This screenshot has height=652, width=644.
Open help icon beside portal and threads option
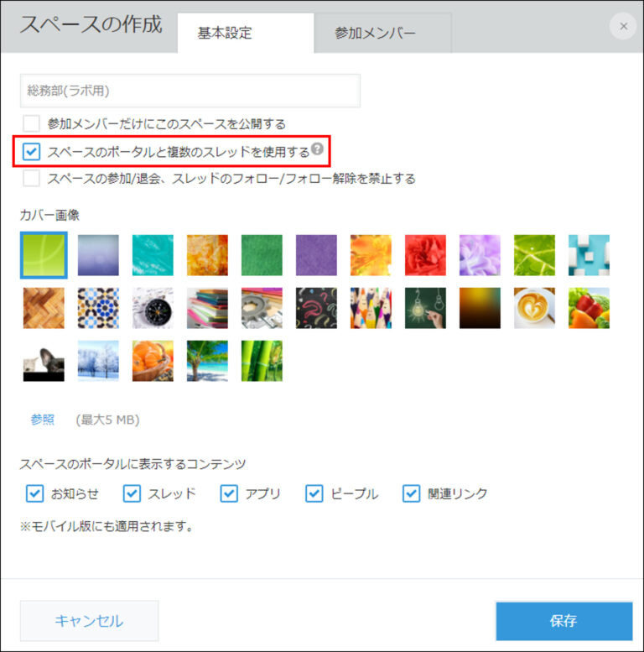(x=317, y=149)
